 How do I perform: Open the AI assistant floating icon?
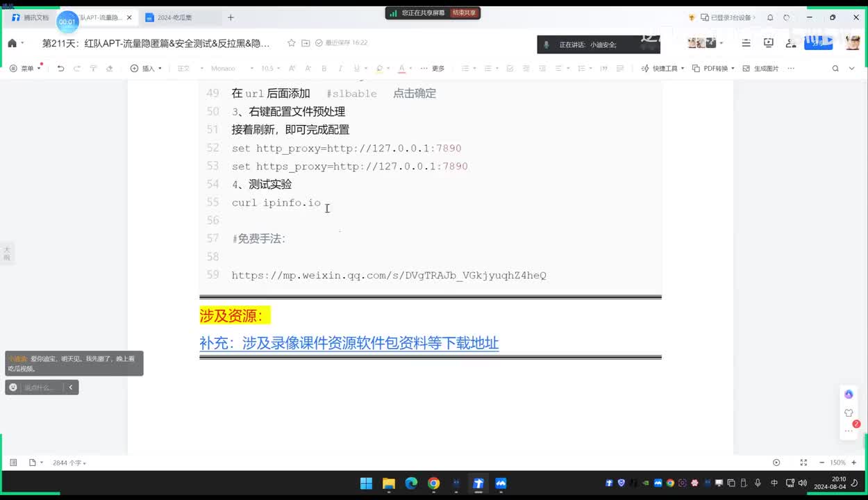849,394
